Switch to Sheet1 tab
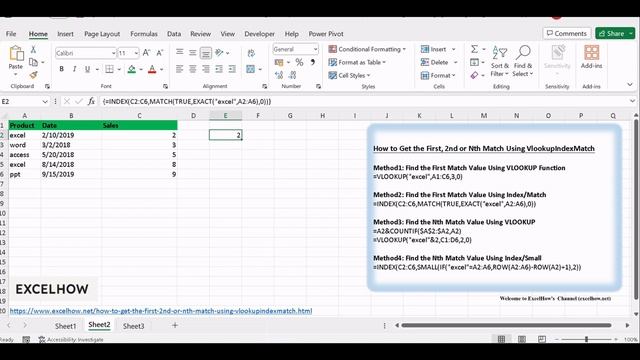The image size is (640, 360). click(65, 326)
